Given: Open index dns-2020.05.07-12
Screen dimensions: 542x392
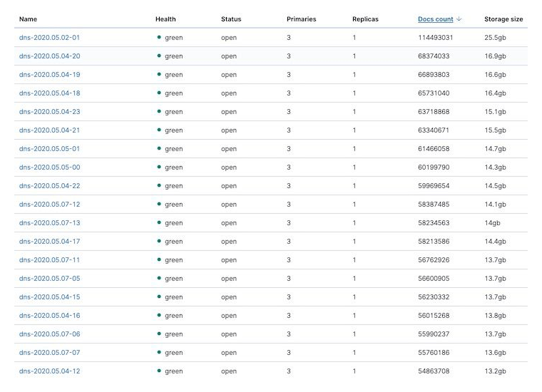Looking at the screenshot, I should [x=49, y=204].
